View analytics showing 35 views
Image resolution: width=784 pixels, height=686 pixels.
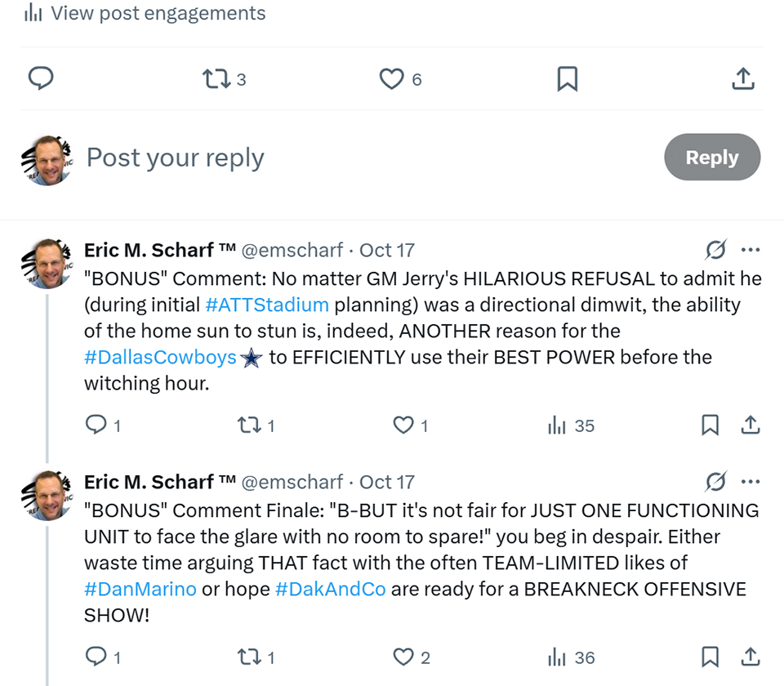(x=571, y=425)
